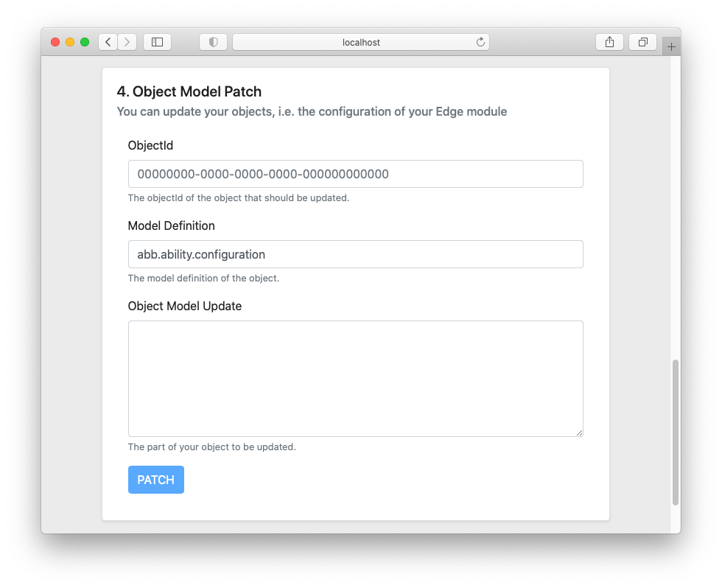The image size is (722, 588).
Task: Go back to the previous page
Action: click(x=108, y=42)
